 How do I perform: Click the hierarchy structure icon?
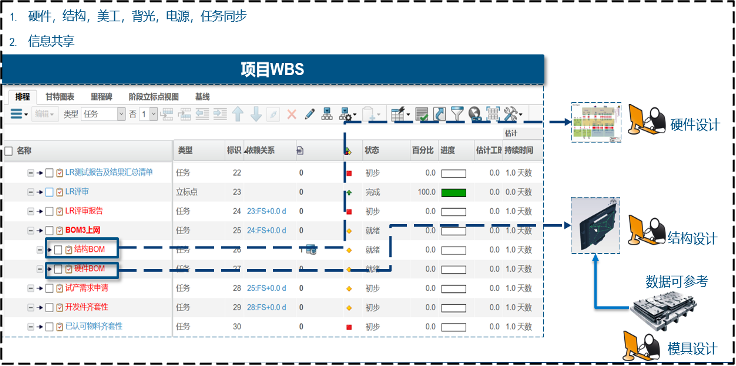[327, 114]
